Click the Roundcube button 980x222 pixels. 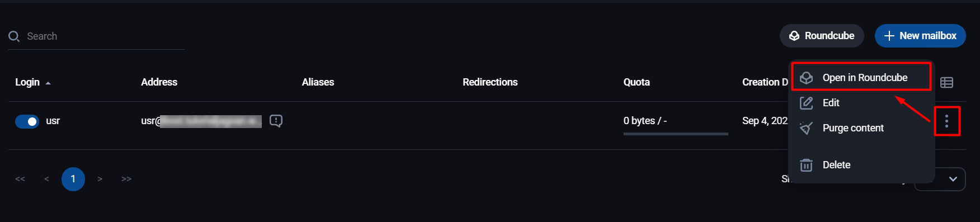[x=822, y=36]
